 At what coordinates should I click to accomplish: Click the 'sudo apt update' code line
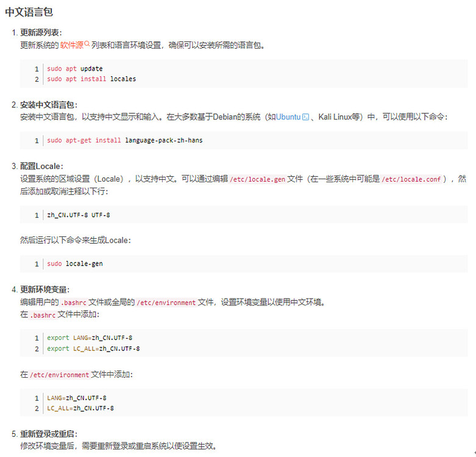[75, 69]
